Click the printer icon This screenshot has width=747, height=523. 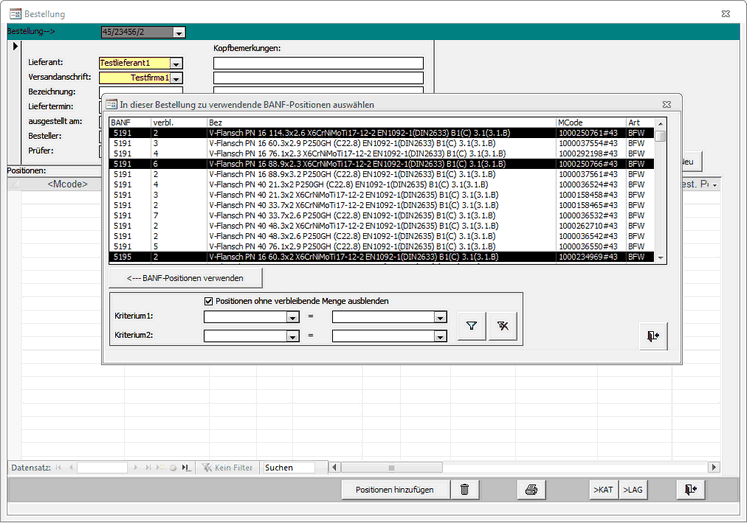pos(532,489)
